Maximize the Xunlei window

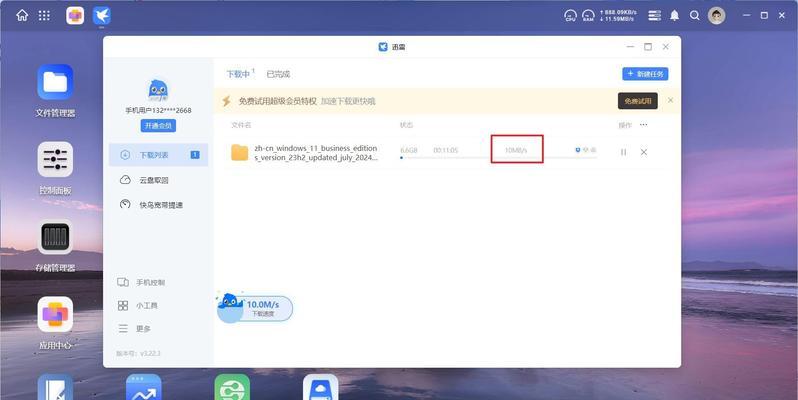click(x=648, y=47)
